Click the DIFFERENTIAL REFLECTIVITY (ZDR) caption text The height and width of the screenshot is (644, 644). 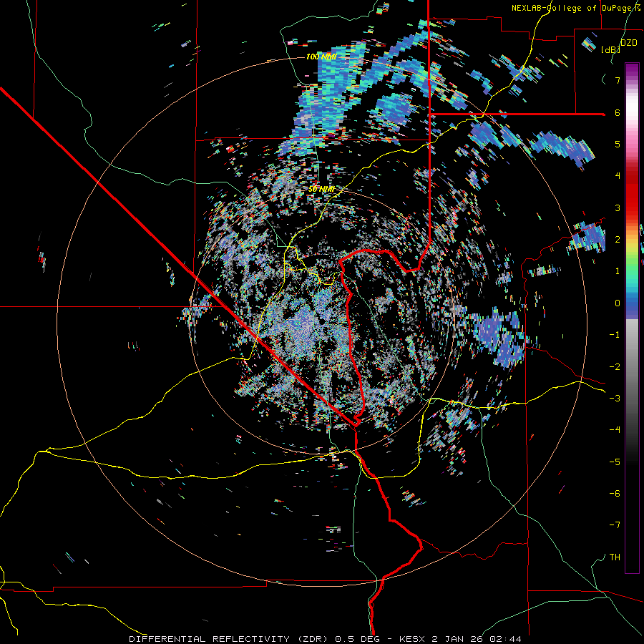point(230,639)
